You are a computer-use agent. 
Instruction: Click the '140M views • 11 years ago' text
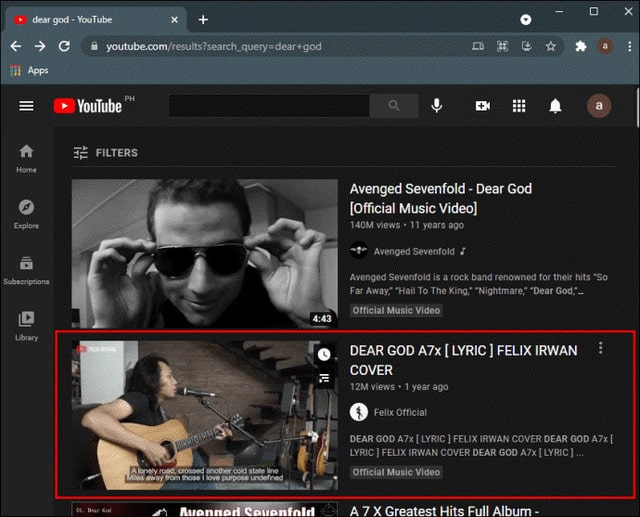click(x=407, y=225)
